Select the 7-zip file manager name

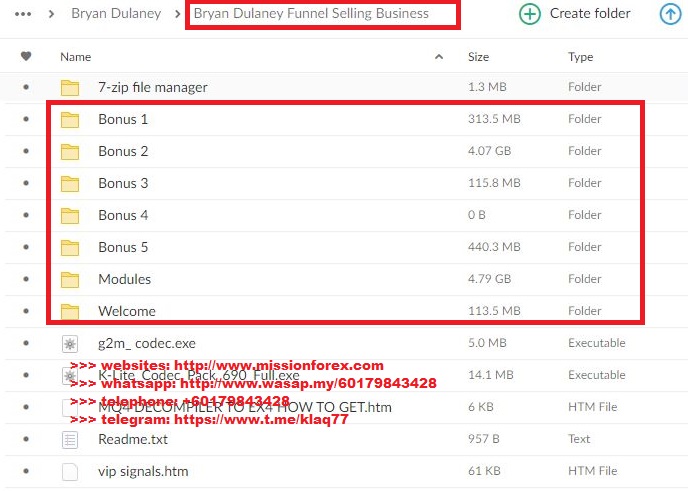pos(153,87)
